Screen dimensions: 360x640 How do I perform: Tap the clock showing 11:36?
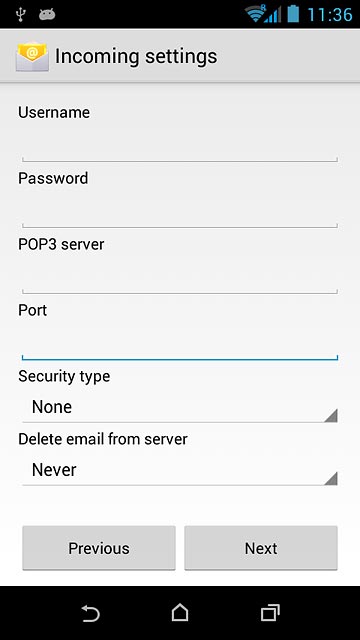point(330,15)
